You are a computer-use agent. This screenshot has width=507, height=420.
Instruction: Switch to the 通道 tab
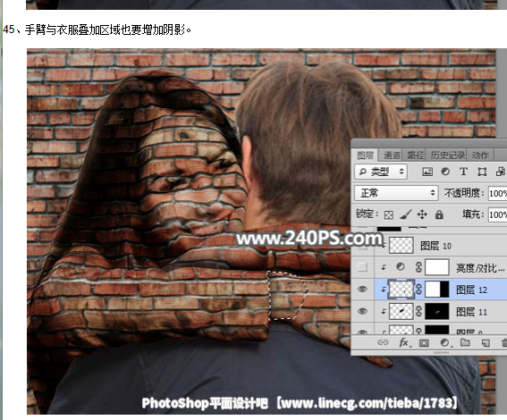click(x=392, y=155)
